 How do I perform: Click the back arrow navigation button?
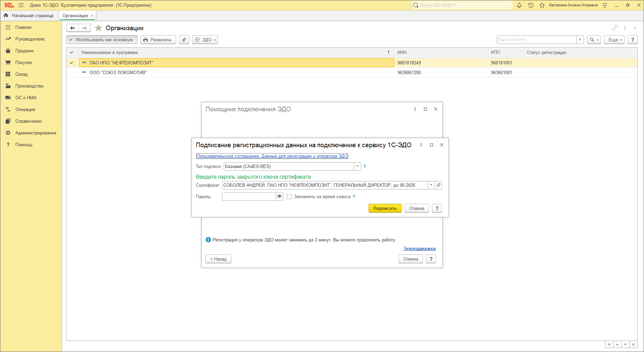[72, 28]
